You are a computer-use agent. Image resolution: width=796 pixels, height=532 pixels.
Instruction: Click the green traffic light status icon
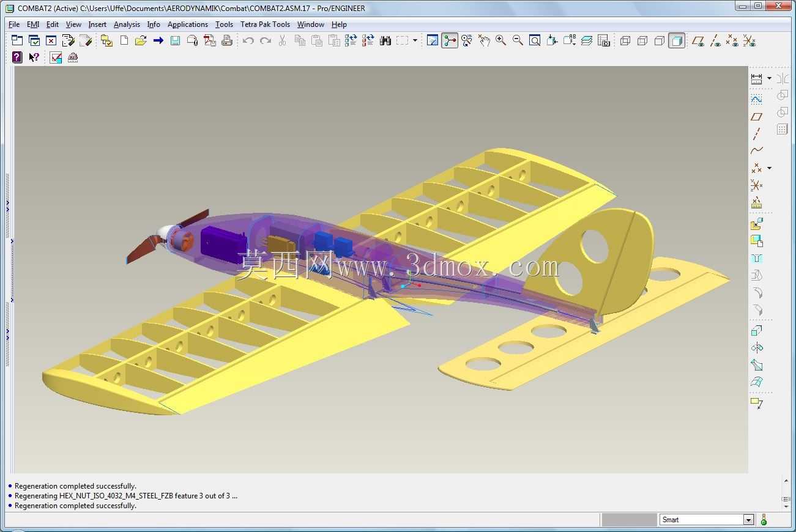tap(764, 520)
